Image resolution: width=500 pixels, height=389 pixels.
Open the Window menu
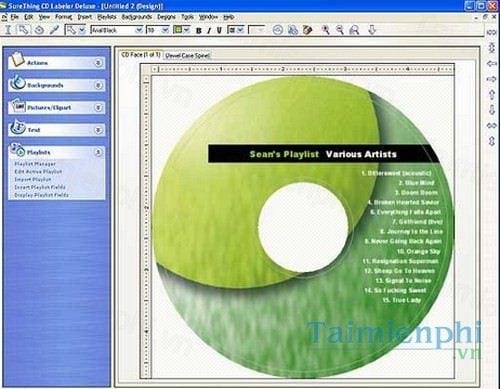click(x=208, y=17)
